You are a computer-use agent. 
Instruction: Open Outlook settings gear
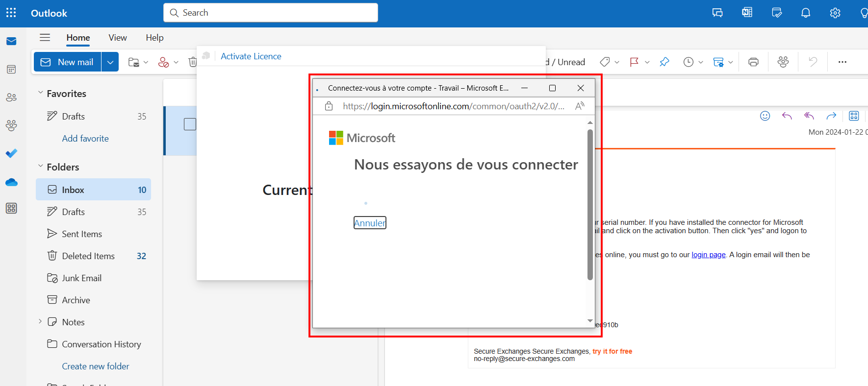(x=835, y=13)
